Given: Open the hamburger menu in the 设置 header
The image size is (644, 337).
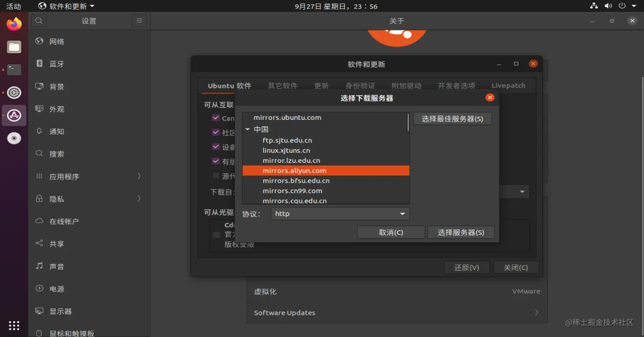Looking at the screenshot, I should point(139,21).
